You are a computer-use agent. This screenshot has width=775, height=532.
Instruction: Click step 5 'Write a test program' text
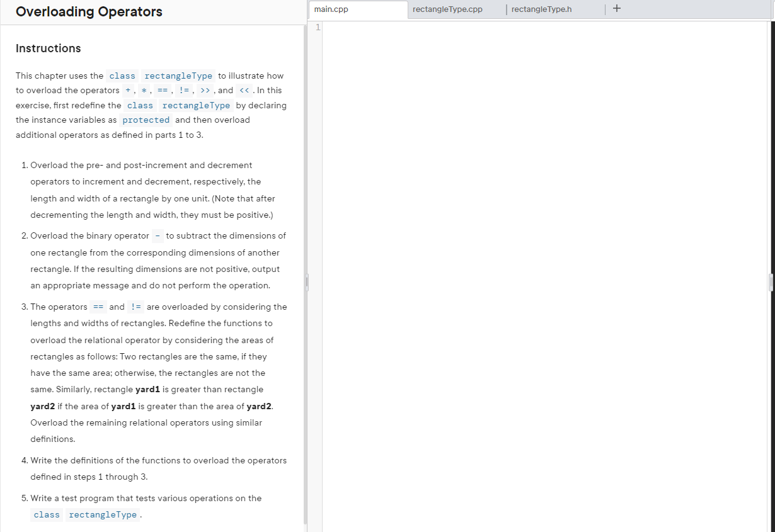point(146,506)
